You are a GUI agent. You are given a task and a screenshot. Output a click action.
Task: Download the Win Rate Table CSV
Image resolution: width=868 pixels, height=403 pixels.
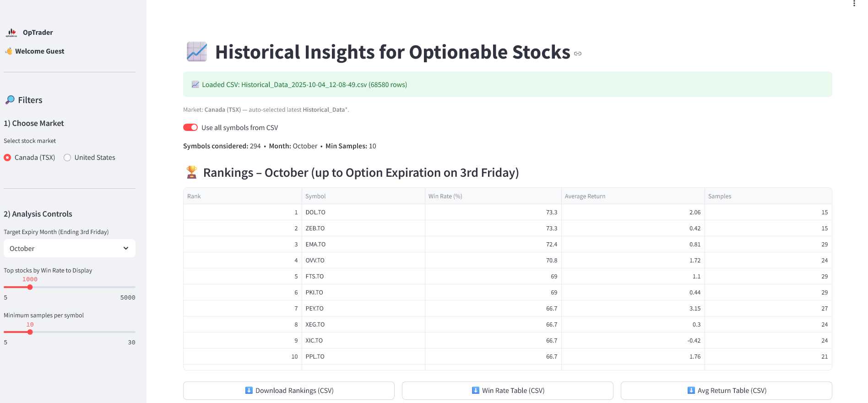pyautogui.click(x=508, y=391)
